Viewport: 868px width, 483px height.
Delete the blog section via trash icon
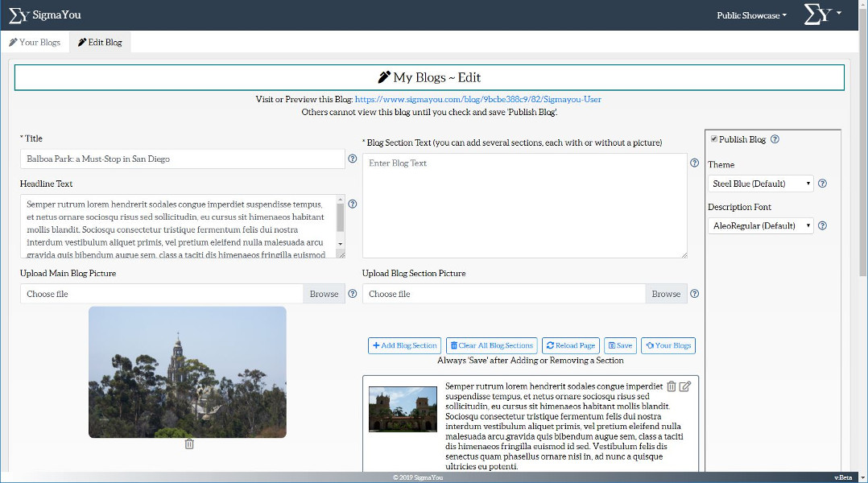tap(672, 386)
